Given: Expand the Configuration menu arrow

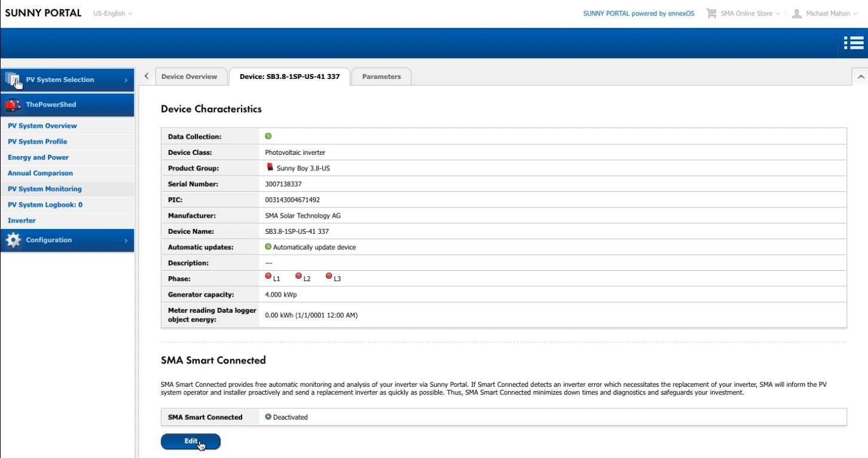Looking at the screenshot, I should (126, 240).
